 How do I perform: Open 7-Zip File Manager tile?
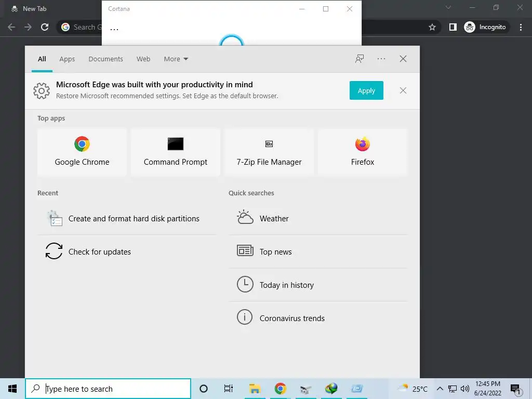coord(269,152)
